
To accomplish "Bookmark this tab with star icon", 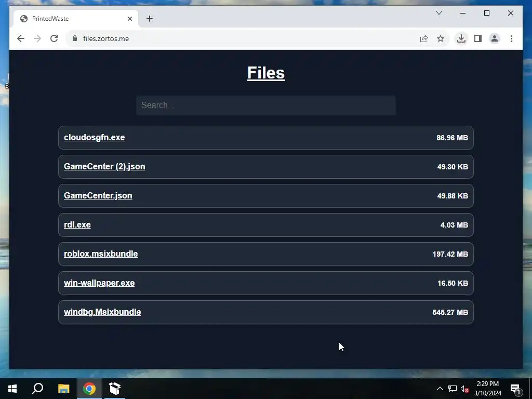I will coord(441,38).
